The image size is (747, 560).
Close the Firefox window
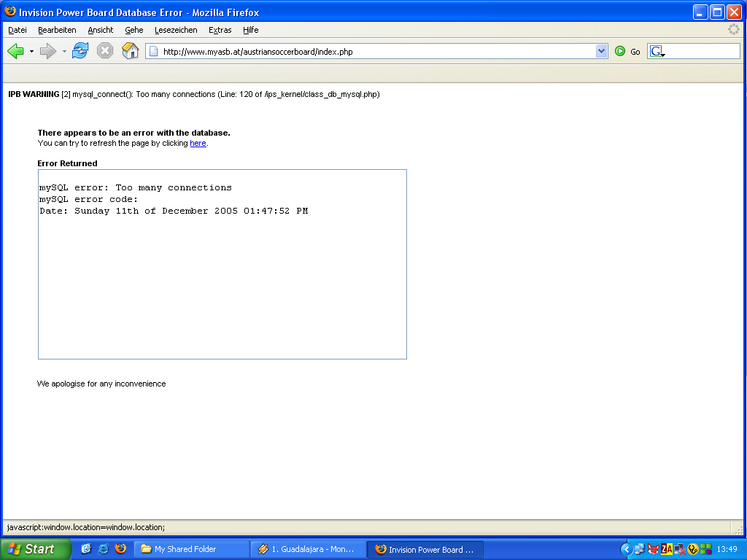point(734,12)
